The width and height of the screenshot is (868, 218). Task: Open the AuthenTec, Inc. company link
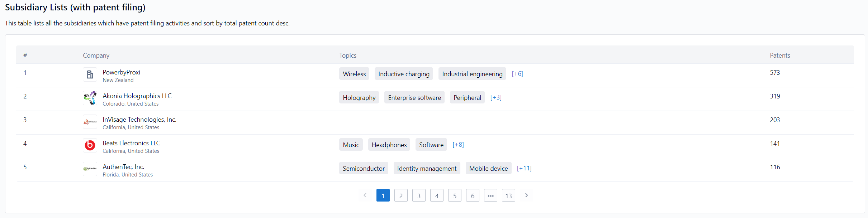click(x=123, y=167)
